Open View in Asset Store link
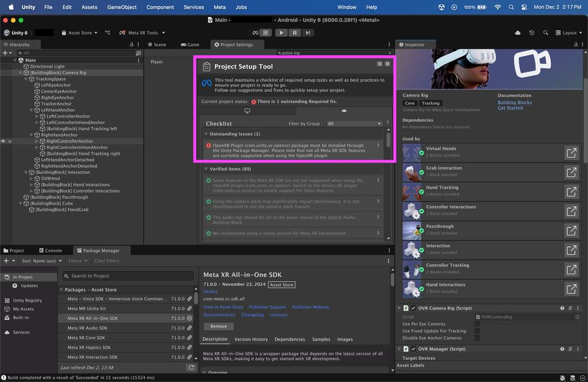The height and width of the screenshot is (382, 588). click(222, 307)
